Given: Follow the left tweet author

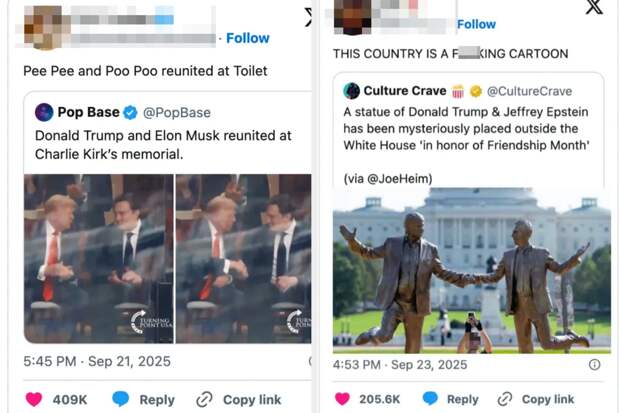Looking at the screenshot, I should point(247,38).
